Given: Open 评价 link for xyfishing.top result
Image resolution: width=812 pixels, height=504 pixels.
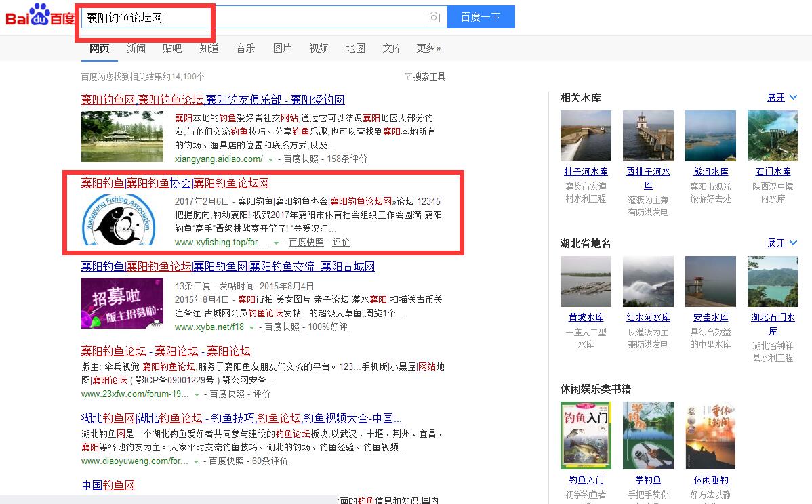Looking at the screenshot, I should (341, 242).
